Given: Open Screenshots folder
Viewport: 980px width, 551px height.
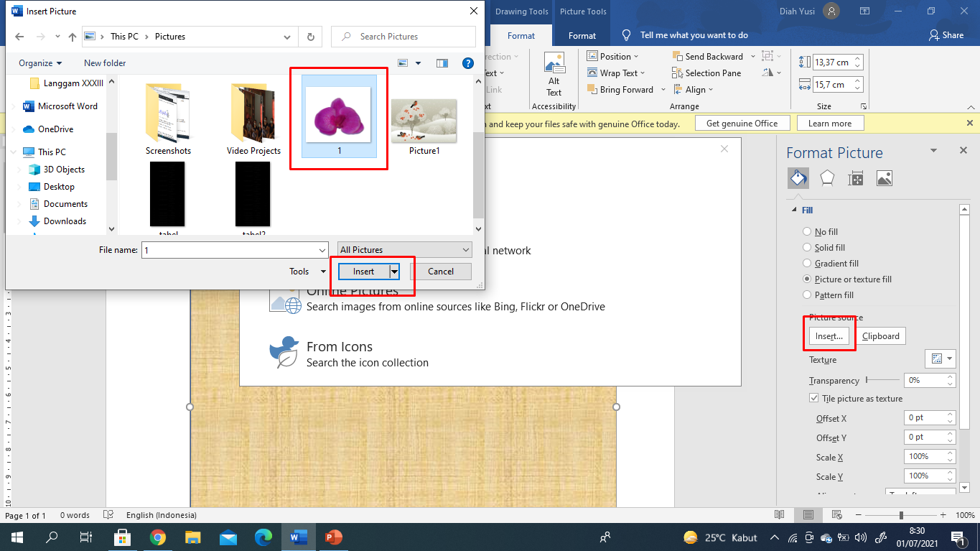Looking at the screenshot, I should point(168,119).
